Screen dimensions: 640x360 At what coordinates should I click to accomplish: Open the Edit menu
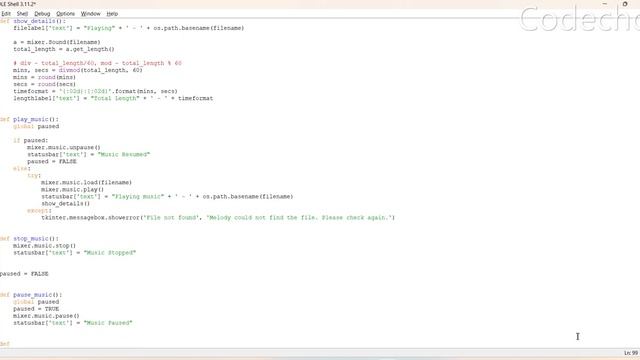click(6, 13)
